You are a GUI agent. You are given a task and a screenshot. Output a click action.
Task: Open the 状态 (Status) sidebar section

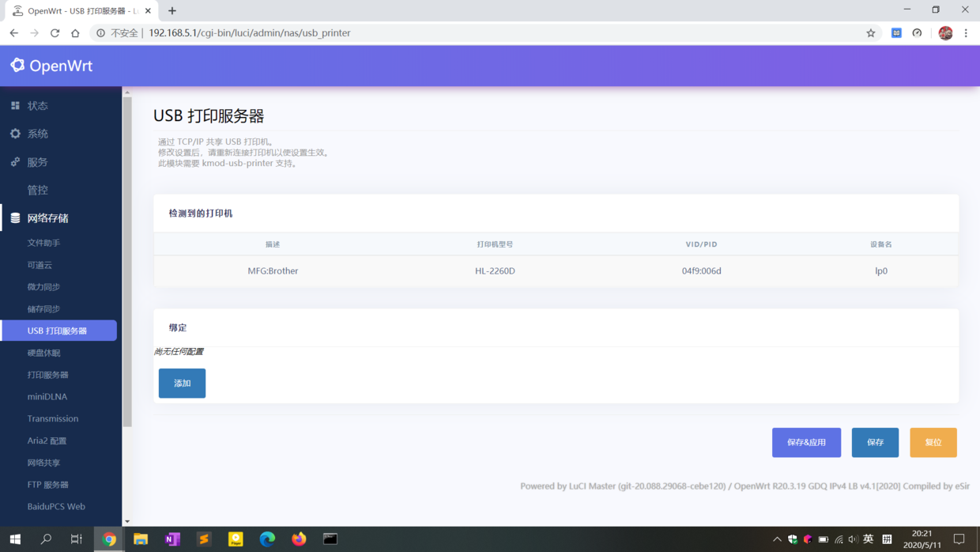36,105
